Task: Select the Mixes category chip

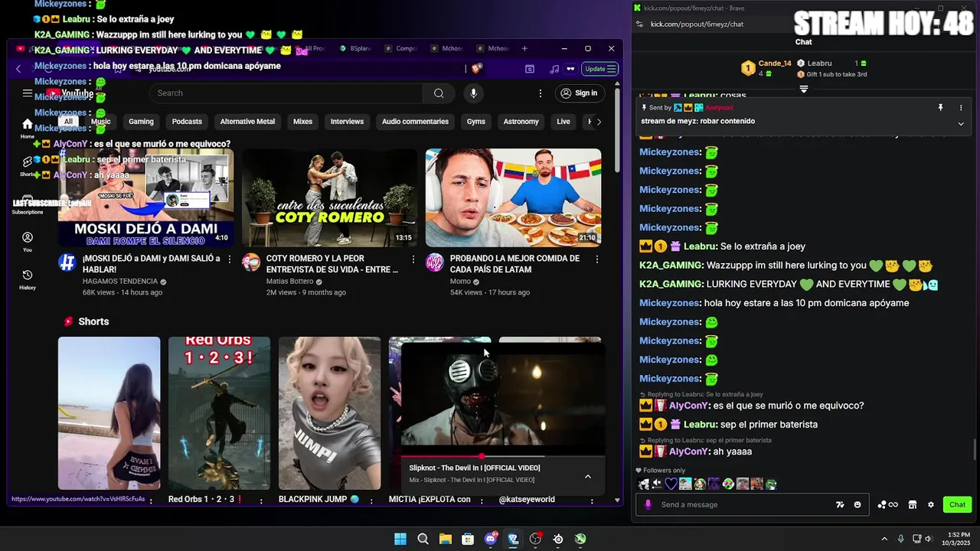Action: 303,122
